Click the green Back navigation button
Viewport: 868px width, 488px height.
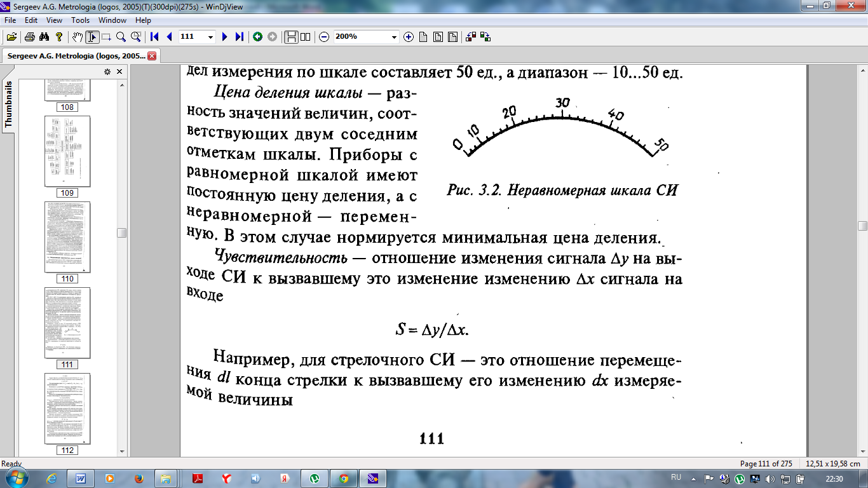click(257, 37)
